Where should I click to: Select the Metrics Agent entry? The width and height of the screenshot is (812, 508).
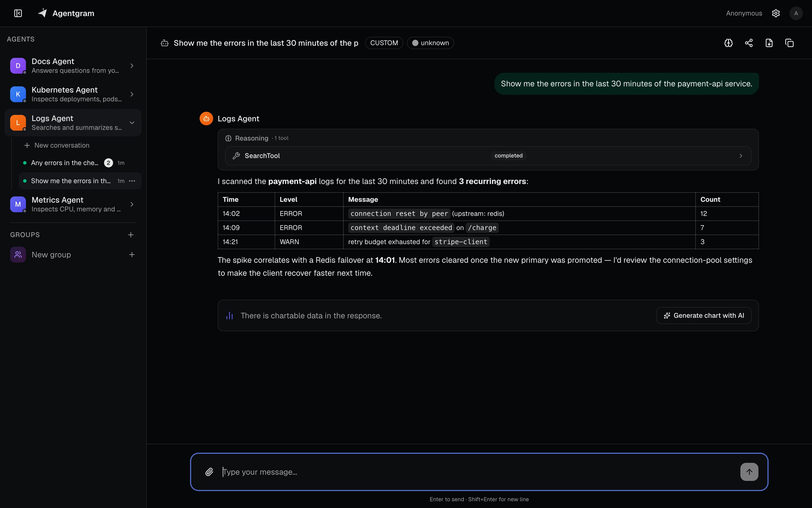coord(73,204)
